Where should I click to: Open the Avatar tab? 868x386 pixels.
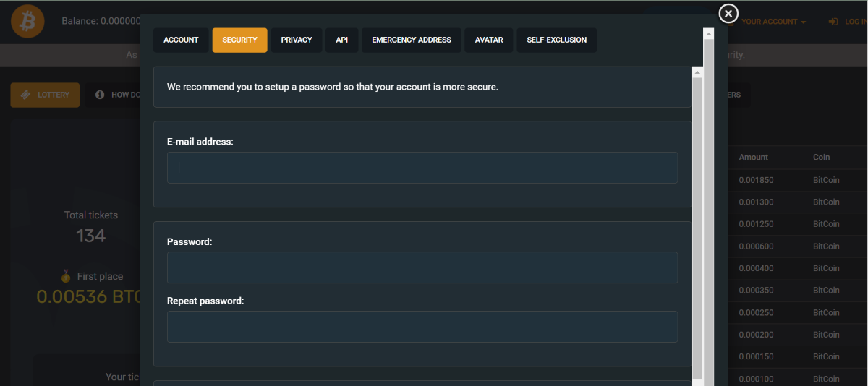tap(489, 40)
